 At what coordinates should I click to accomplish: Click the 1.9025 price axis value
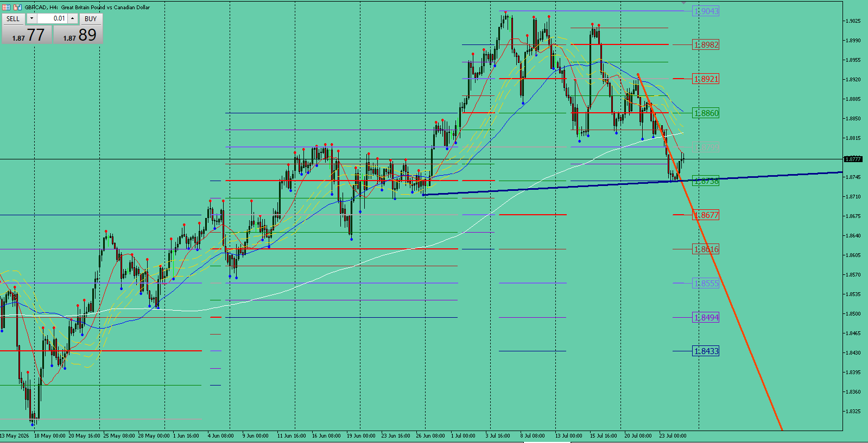[853, 21]
